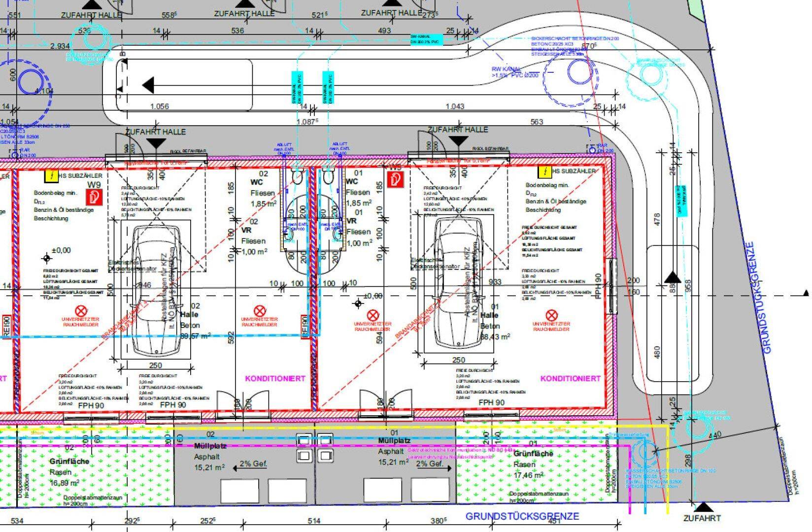Click the car outline in Halle 01

459,283
